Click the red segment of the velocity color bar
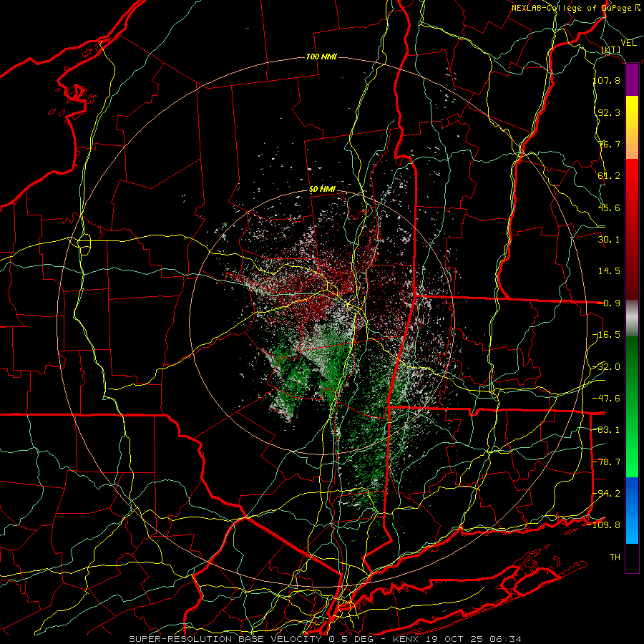Image resolution: width=644 pixels, height=644 pixels. (632, 230)
